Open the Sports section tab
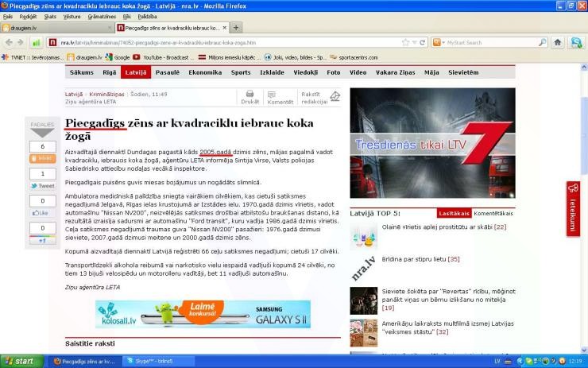The height and width of the screenshot is (368, 588). click(x=241, y=72)
